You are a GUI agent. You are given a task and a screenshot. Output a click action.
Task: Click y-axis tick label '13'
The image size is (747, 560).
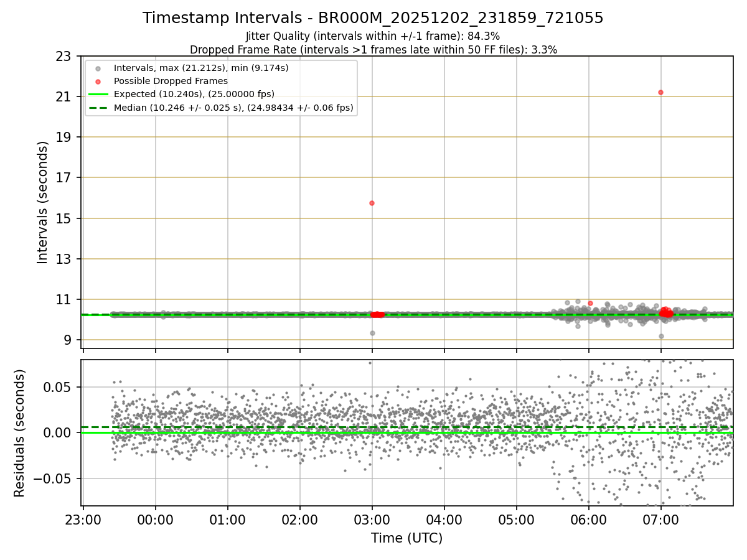coord(64,259)
